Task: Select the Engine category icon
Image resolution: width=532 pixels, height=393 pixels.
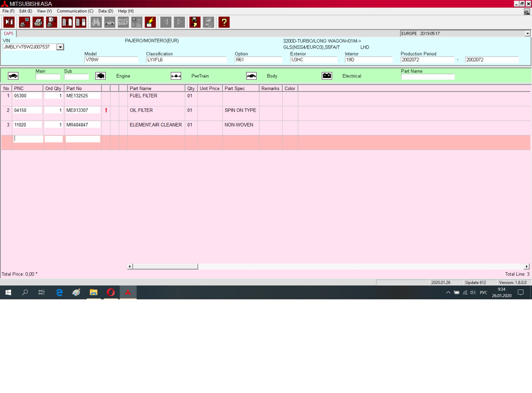Action: point(100,76)
